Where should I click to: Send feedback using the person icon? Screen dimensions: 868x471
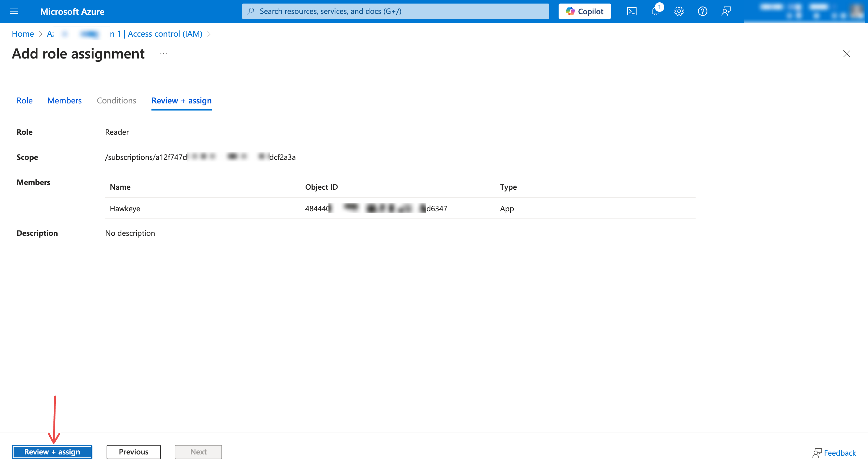point(726,11)
